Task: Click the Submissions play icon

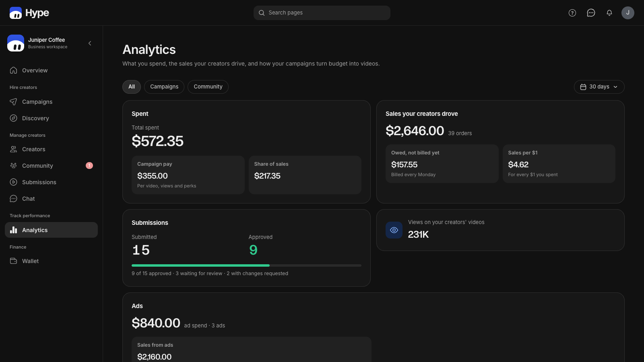Action: pyautogui.click(x=14, y=182)
